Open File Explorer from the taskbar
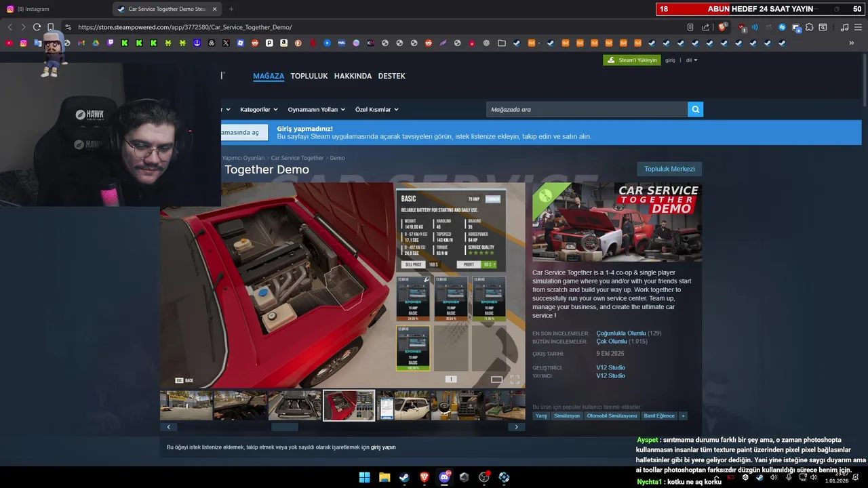The height and width of the screenshot is (488, 868). point(384,477)
